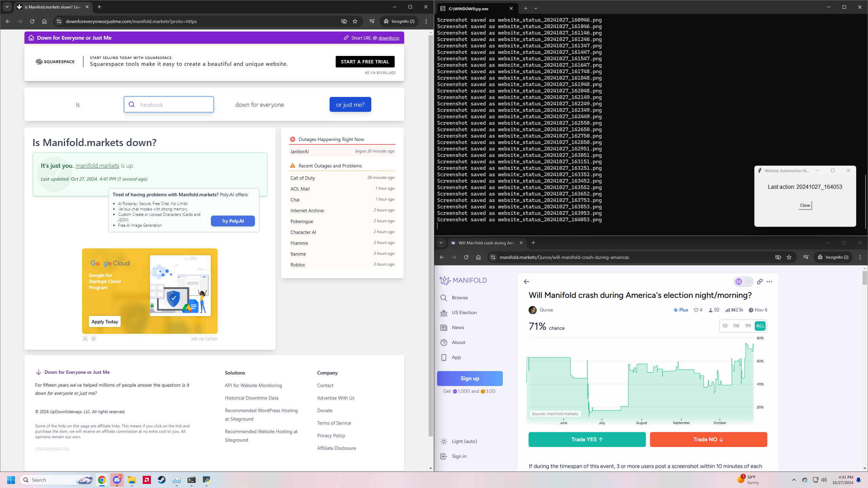This screenshot has height=488, width=868.
Task: Select 1W chart range
Action: pyautogui.click(x=736, y=326)
